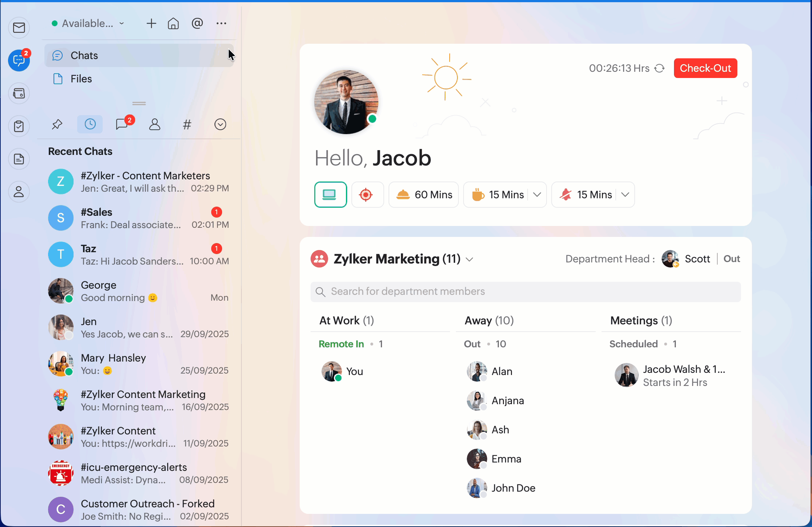Screen dimensions: 812x527
Task: Toggle the red target focus status
Action: (366, 195)
